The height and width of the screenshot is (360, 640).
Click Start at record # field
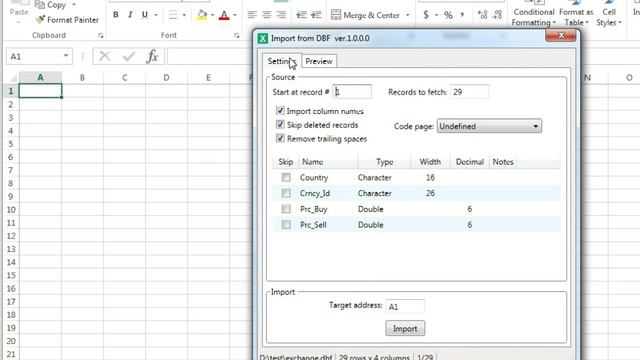pyautogui.click(x=352, y=92)
